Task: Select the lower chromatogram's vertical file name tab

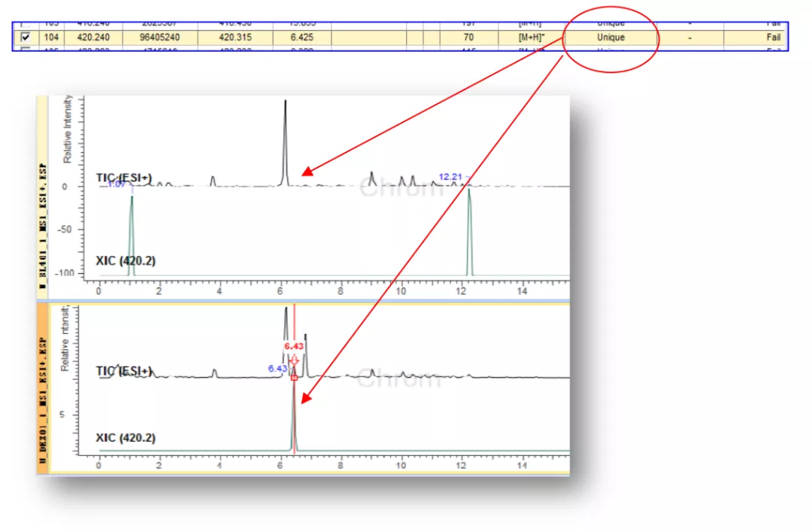Action: tap(42, 388)
